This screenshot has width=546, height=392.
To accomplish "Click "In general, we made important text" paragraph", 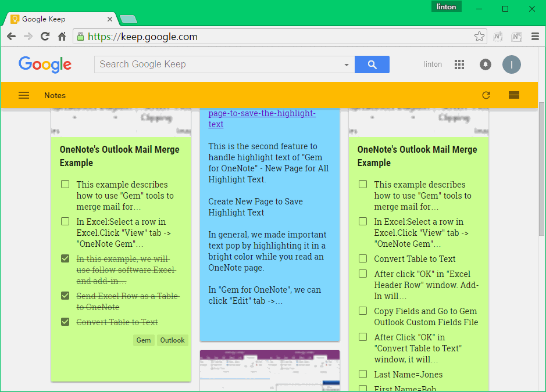I will tap(267, 251).
